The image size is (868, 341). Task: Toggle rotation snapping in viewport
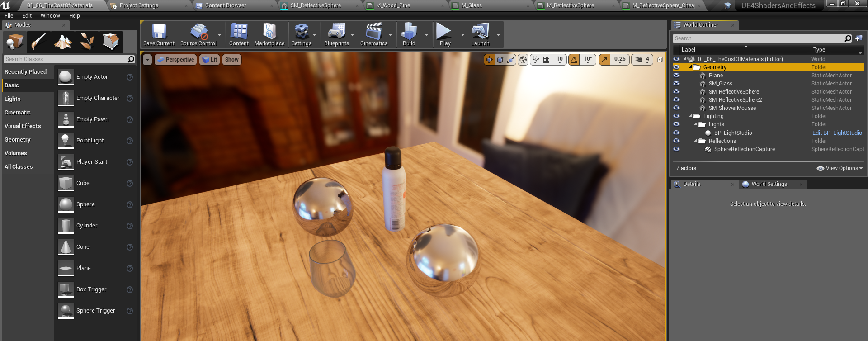click(574, 60)
